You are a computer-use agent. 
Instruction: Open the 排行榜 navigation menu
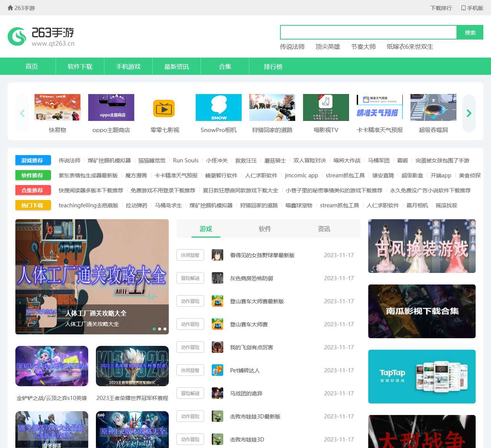click(272, 66)
